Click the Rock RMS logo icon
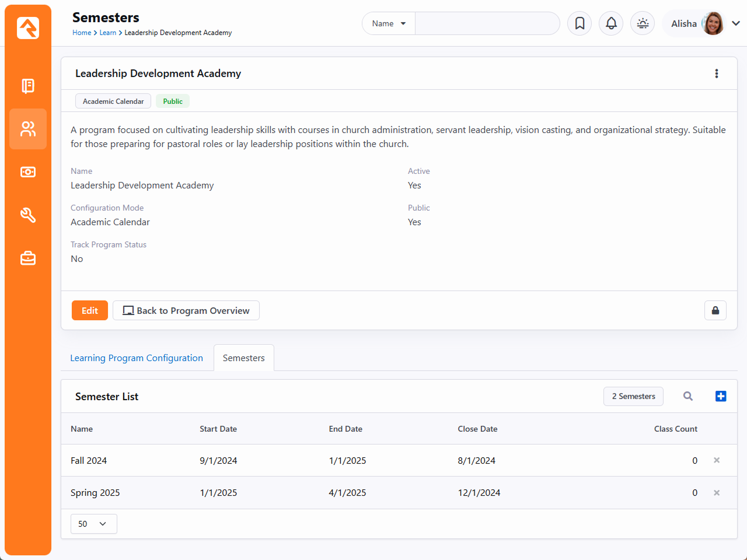 coord(28,28)
